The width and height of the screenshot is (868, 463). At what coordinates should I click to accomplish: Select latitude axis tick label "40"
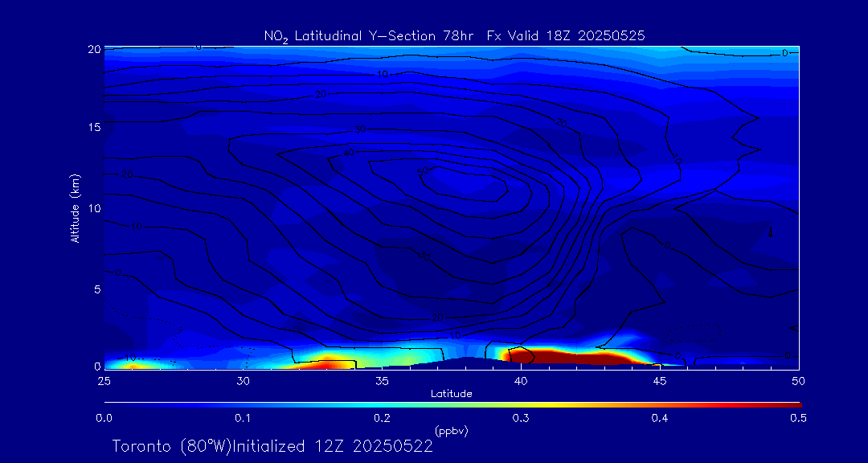pos(520,380)
